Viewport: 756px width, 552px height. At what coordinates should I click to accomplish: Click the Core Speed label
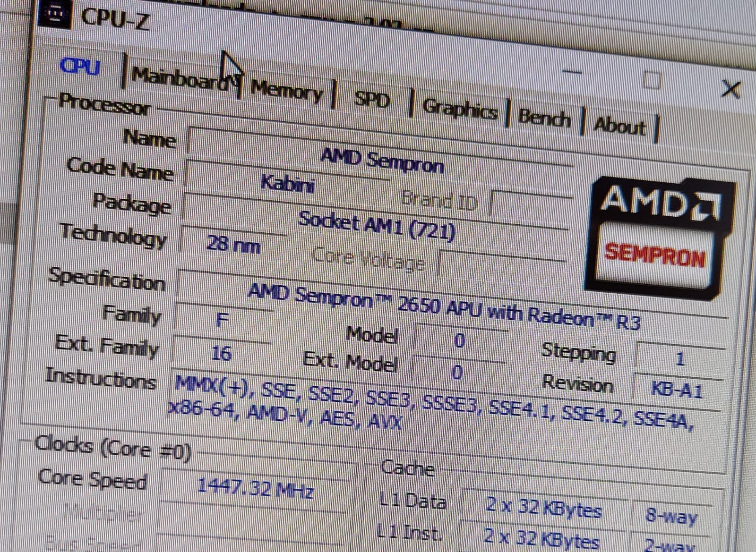click(x=93, y=479)
